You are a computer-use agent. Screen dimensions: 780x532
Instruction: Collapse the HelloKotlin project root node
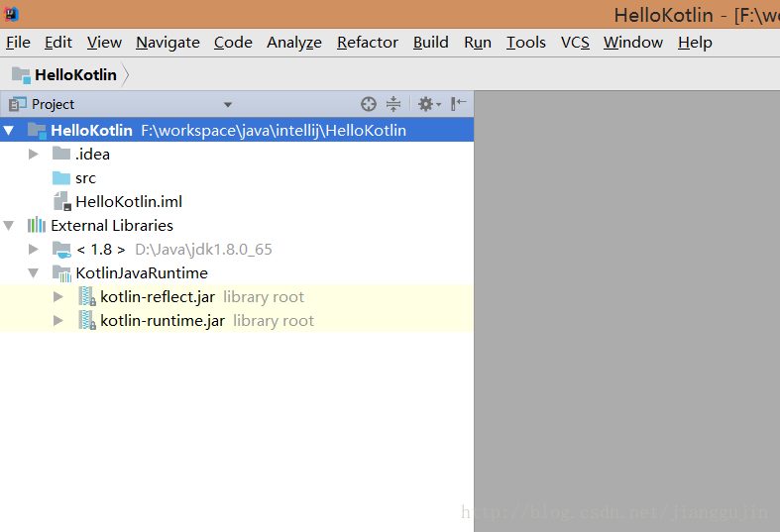[9, 130]
